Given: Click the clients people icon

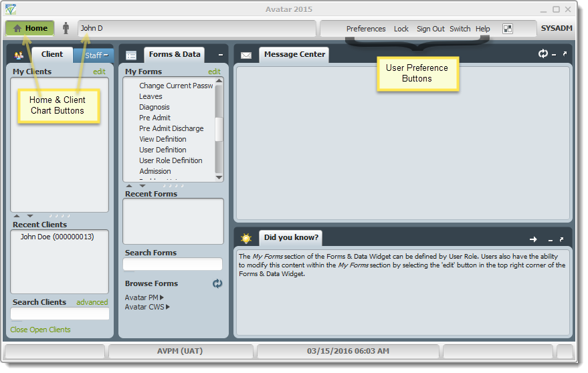Looking at the screenshot, I should [x=19, y=55].
